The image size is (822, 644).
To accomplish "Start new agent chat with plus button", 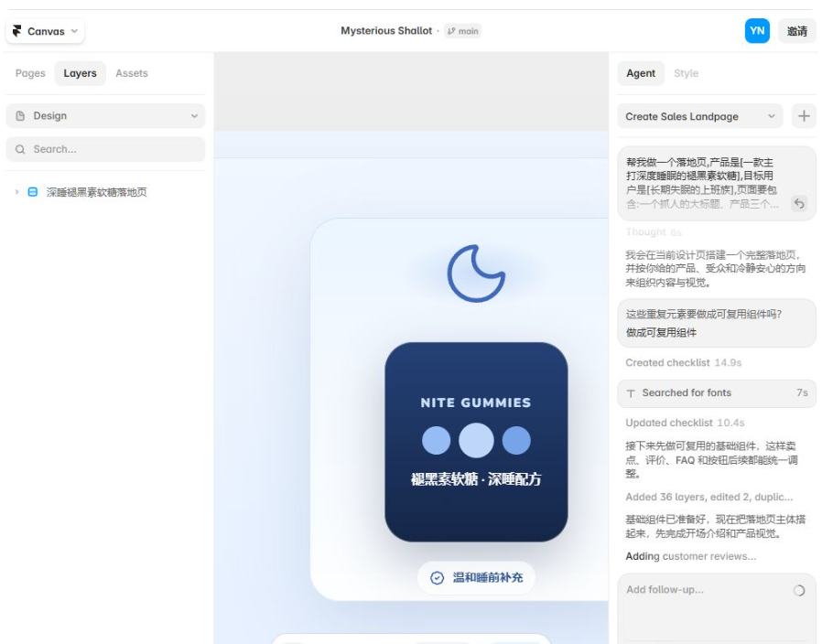I will tap(804, 116).
